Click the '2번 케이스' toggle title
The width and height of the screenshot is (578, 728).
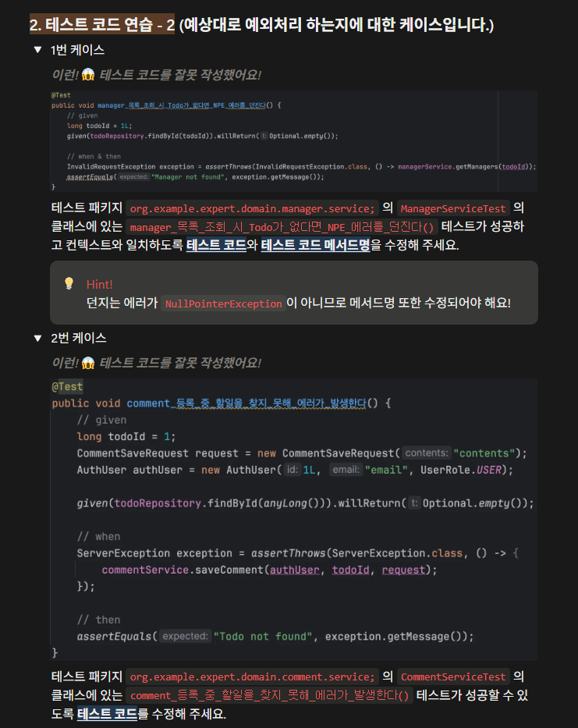[79, 338]
